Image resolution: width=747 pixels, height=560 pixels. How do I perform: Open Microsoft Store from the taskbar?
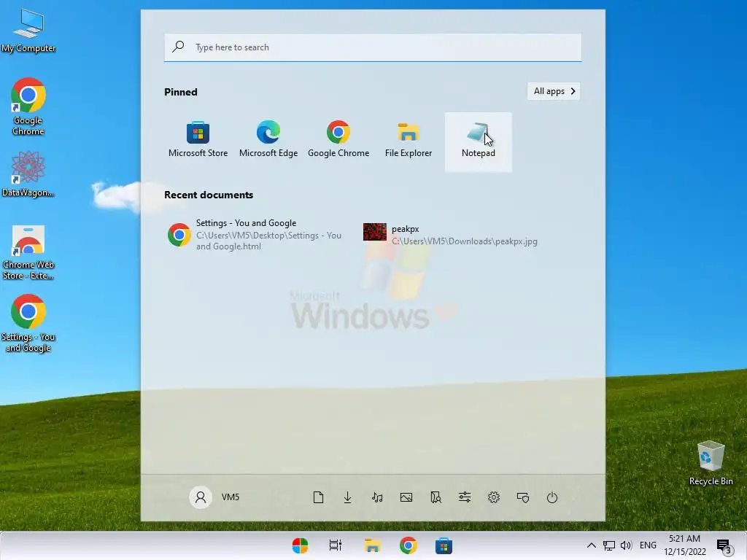click(444, 545)
